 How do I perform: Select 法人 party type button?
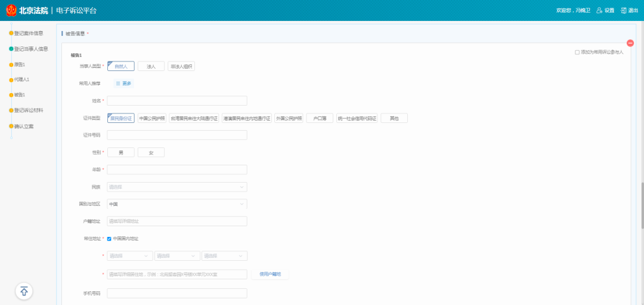(151, 66)
